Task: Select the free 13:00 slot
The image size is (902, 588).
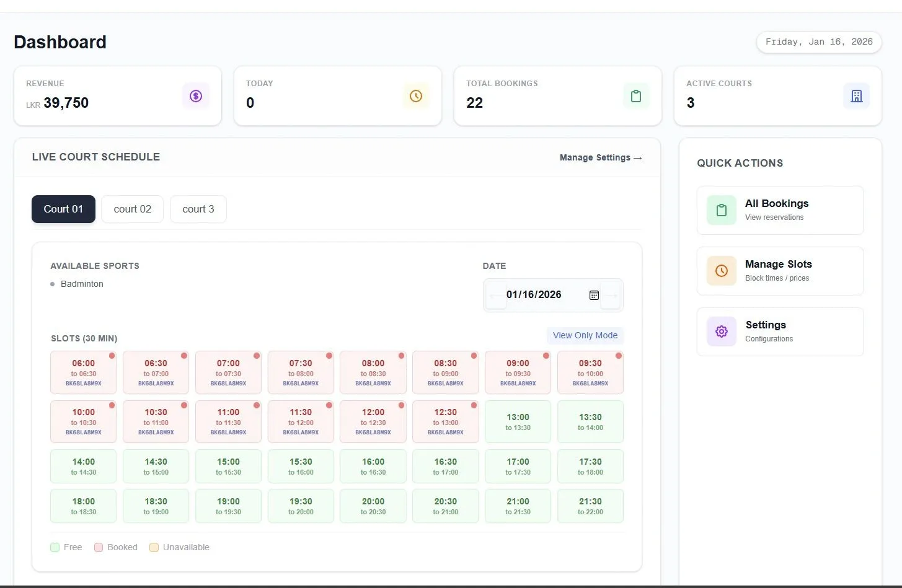Action: pyautogui.click(x=518, y=422)
